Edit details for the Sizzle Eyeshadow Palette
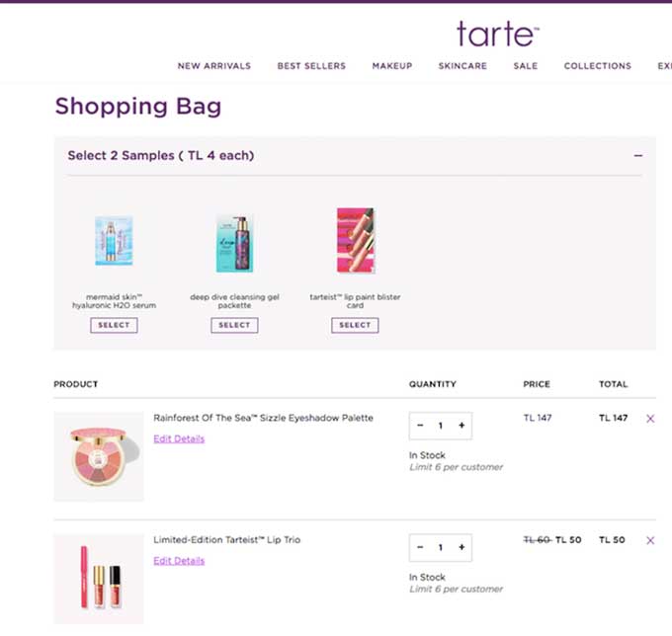 [179, 438]
